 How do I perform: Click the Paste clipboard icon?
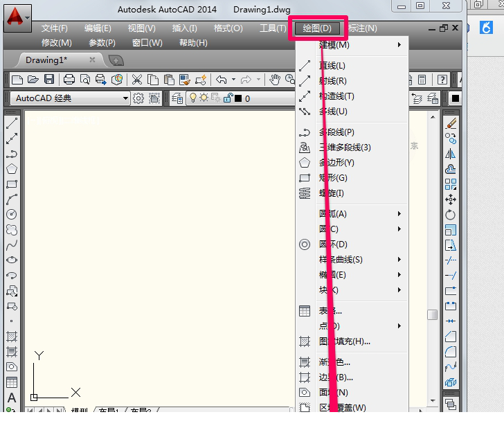point(169,80)
